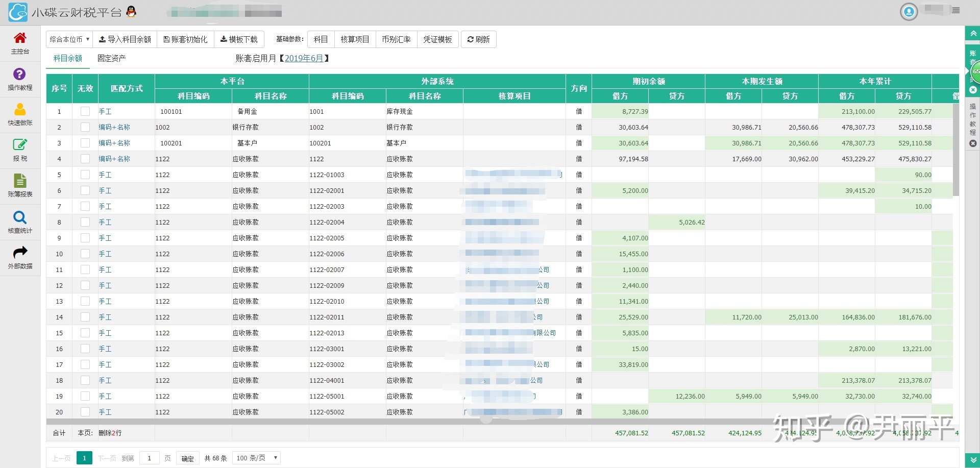Click the 刷新 refresh icon
This screenshot has height=468, width=980.
(471, 39)
